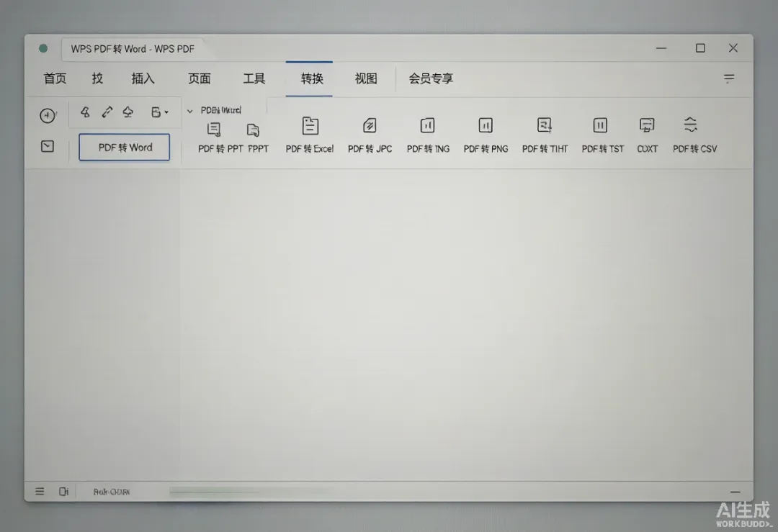Click the horizontal scrollbar in status bar
The height and width of the screenshot is (532, 778).
pos(253,491)
